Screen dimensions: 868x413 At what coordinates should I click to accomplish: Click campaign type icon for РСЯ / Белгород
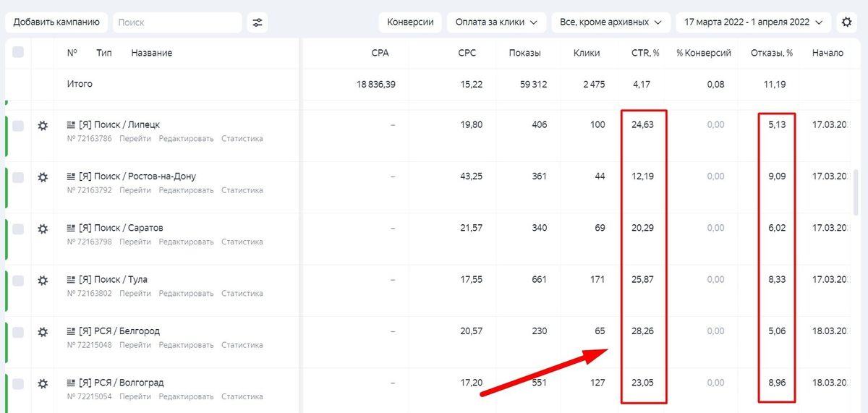point(71,331)
